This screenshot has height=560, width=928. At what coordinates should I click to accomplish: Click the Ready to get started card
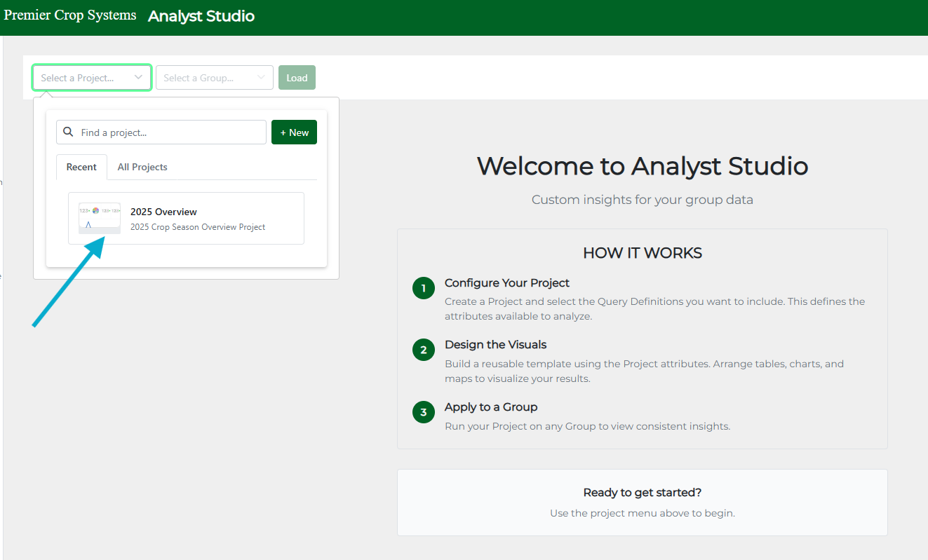[642, 503]
